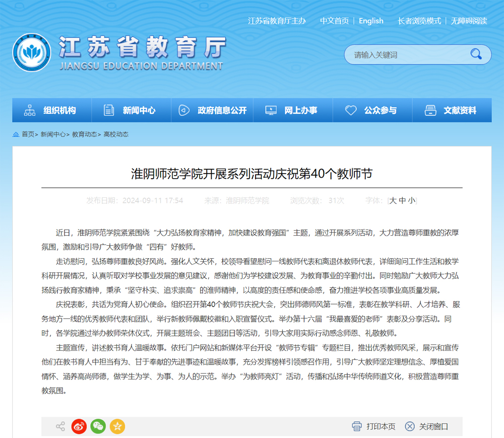Set font size to 中
Image resolution: width=504 pixels, height=438 pixels.
pyautogui.click(x=402, y=201)
